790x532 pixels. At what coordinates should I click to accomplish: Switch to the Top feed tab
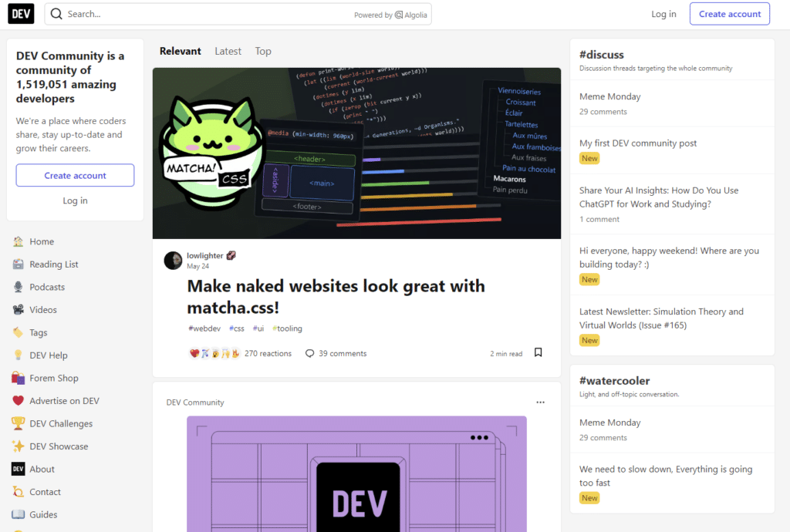[x=262, y=51]
